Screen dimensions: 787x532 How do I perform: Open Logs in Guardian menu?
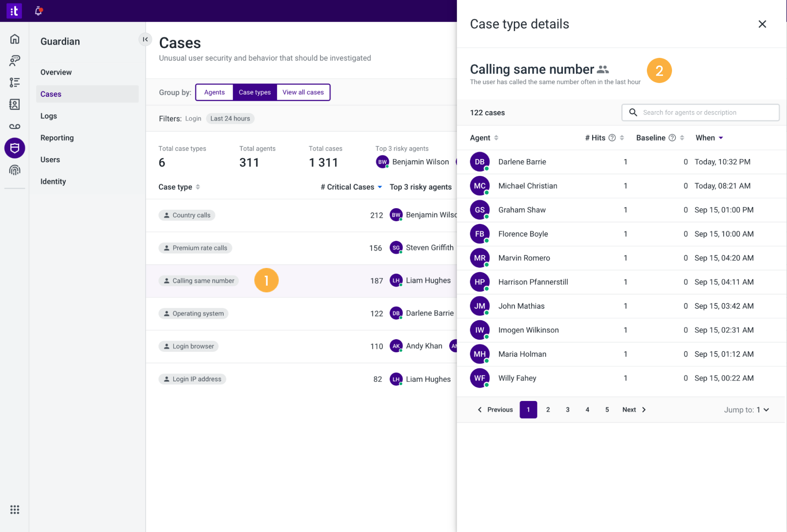point(48,116)
